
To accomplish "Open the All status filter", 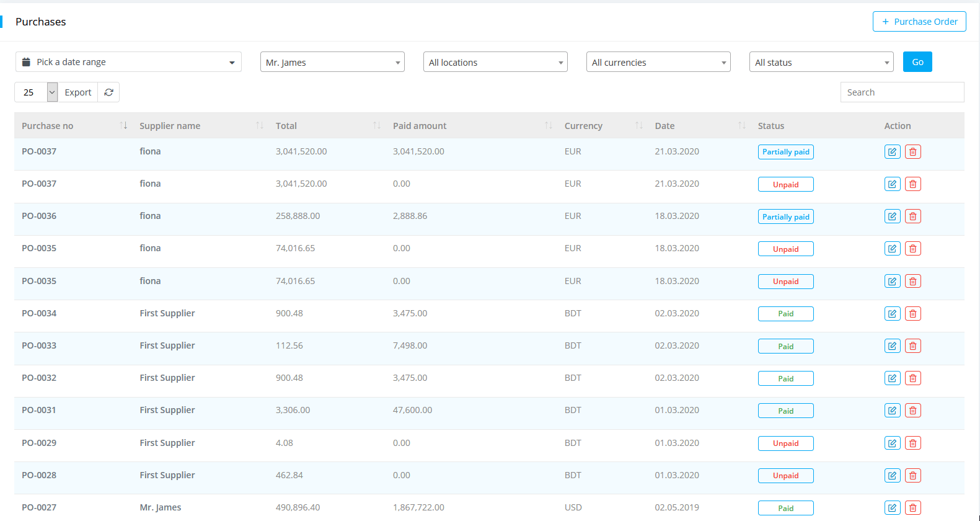I will pyautogui.click(x=821, y=62).
